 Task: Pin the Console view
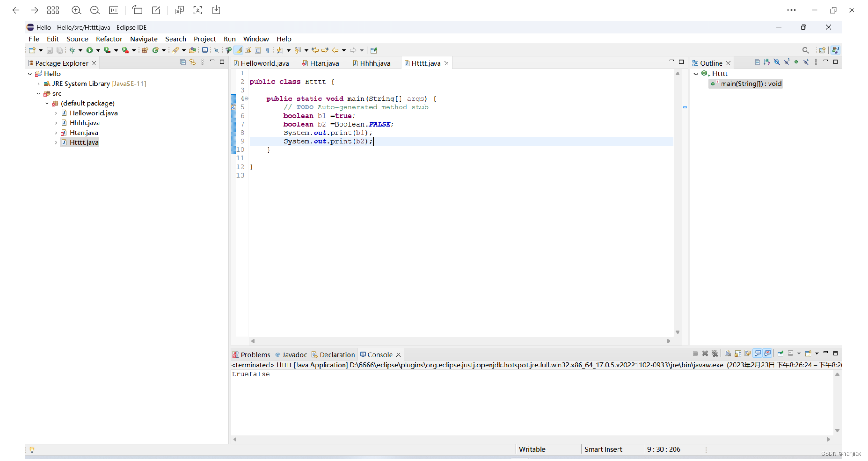coord(780,353)
